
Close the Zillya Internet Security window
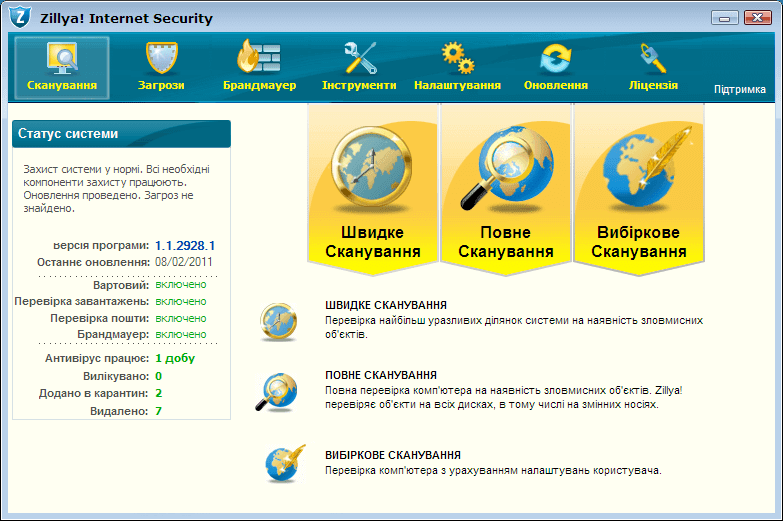758,17
